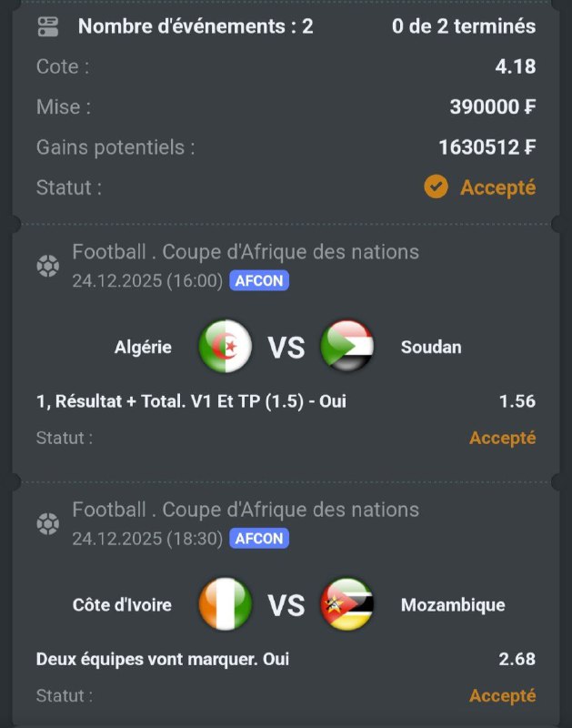
Task: Open "Deux équipes vont marquer. Oui" selection
Action: tap(163, 659)
